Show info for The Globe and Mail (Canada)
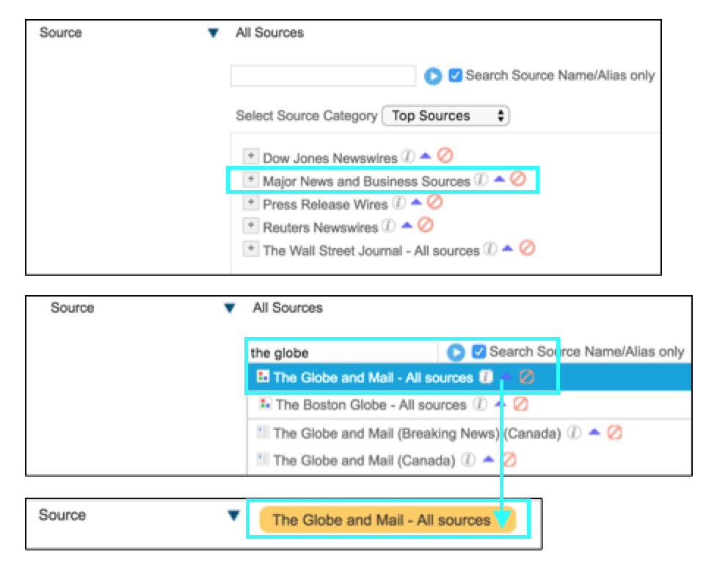 (x=468, y=459)
